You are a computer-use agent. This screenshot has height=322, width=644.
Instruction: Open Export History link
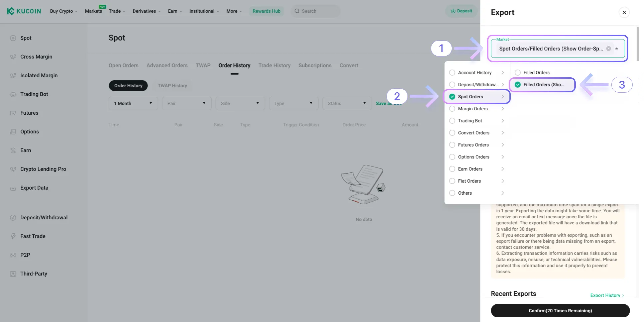coord(607,295)
